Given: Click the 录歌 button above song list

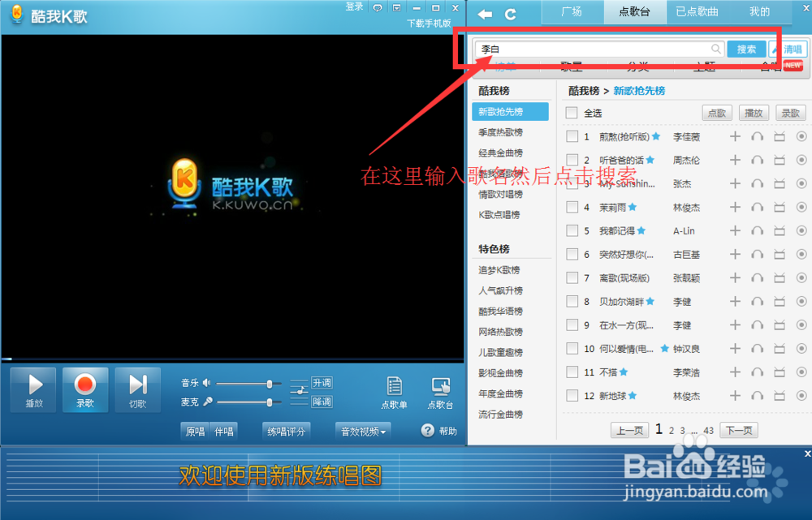Looking at the screenshot, I should click(x=790, y=113).
